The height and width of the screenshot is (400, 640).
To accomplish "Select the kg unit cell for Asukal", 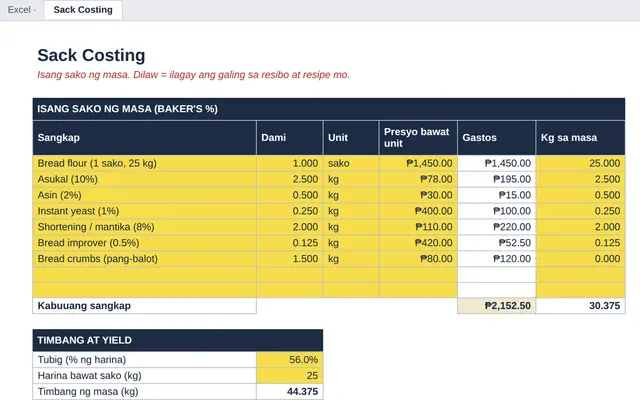I will tap(351, 179).
